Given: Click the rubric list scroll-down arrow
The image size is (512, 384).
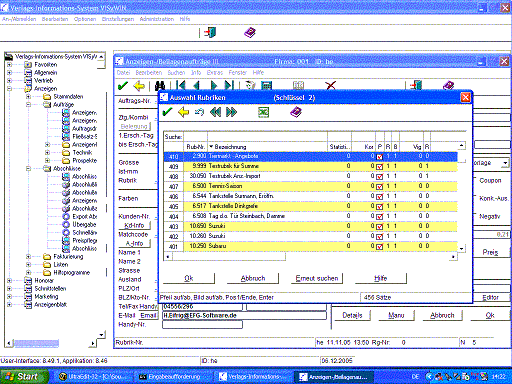Looking at the screenshot, I should pos(461,249).
